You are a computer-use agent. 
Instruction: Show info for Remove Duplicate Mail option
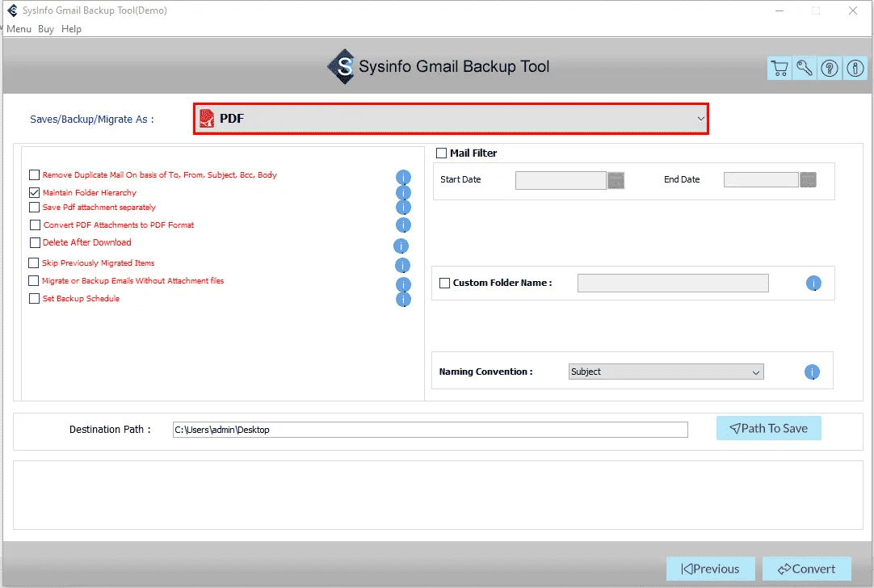coord(403,177)
